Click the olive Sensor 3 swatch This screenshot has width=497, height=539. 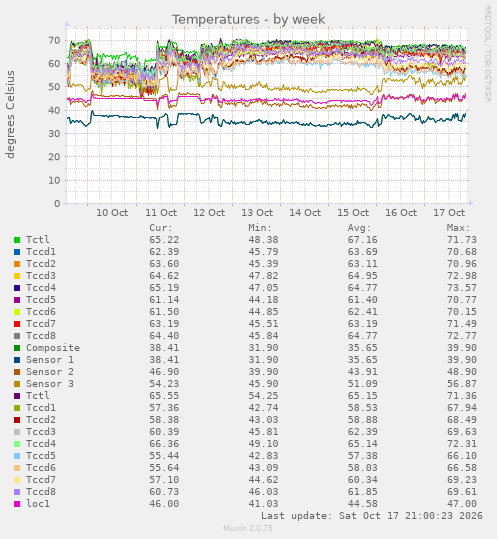coord(17,384)
